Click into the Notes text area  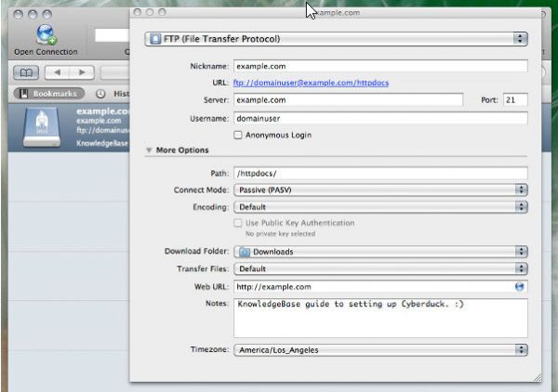[380, 318]
